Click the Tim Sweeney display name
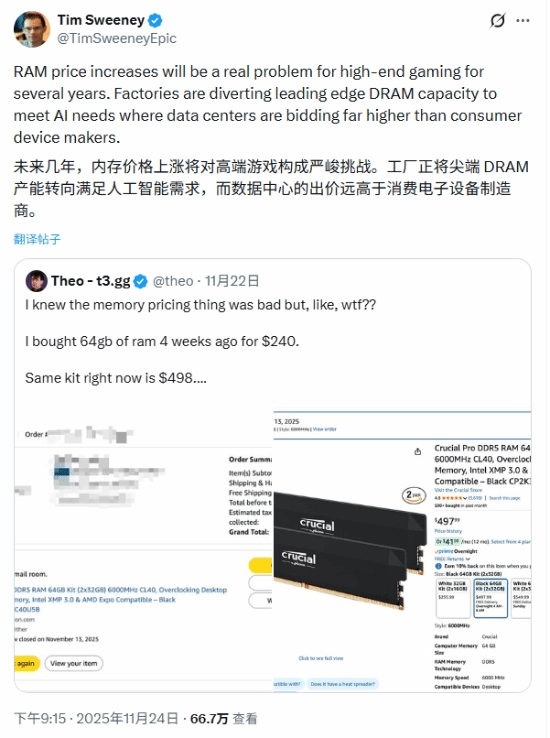This screenshot has height=738, width=550. (101, 20)
